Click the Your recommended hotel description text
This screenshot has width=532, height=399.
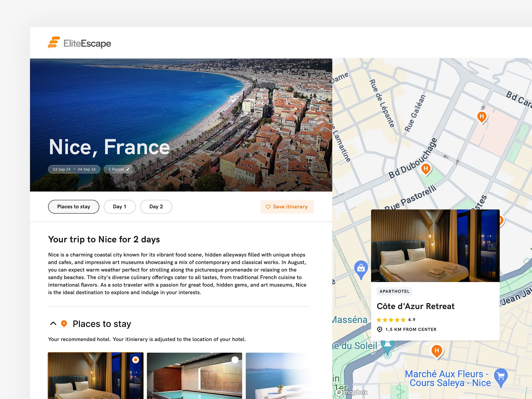(147, 339)
